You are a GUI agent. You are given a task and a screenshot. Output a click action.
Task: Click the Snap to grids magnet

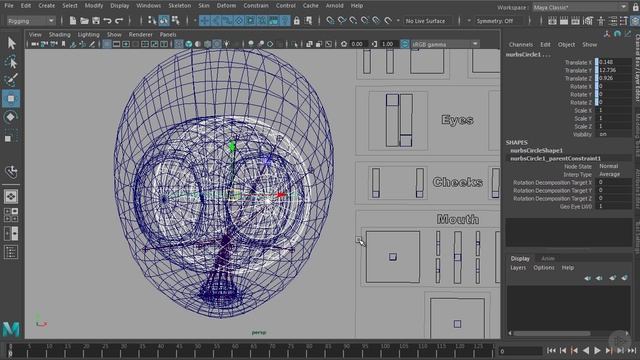[330, 20]
